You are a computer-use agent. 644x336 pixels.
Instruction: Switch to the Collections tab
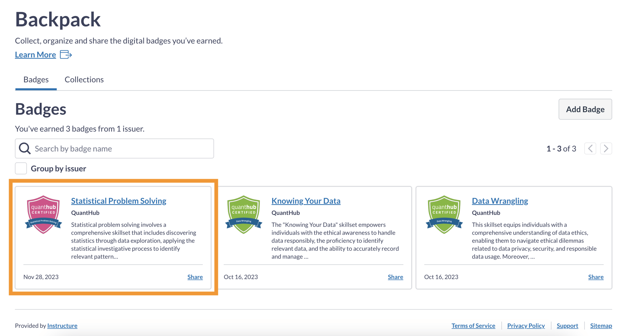pos(84,80)
